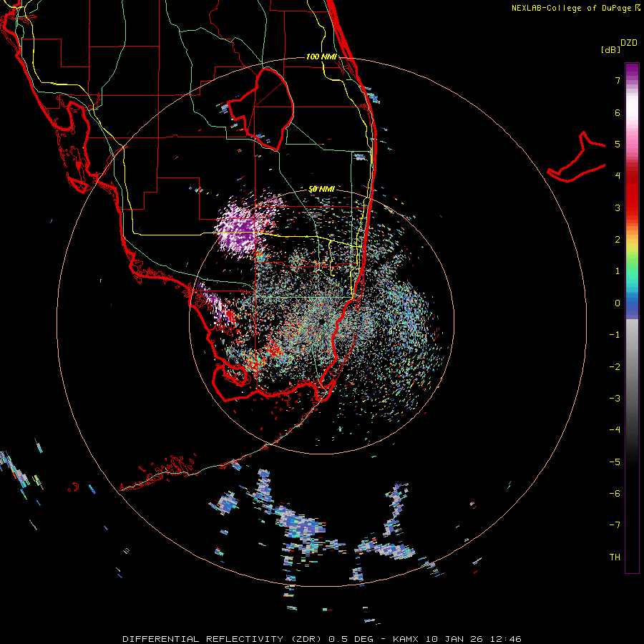Screen dimensions: 644x644
Task: Click the NEXLAB-College of DuPage label
Action: coord(571,8)
